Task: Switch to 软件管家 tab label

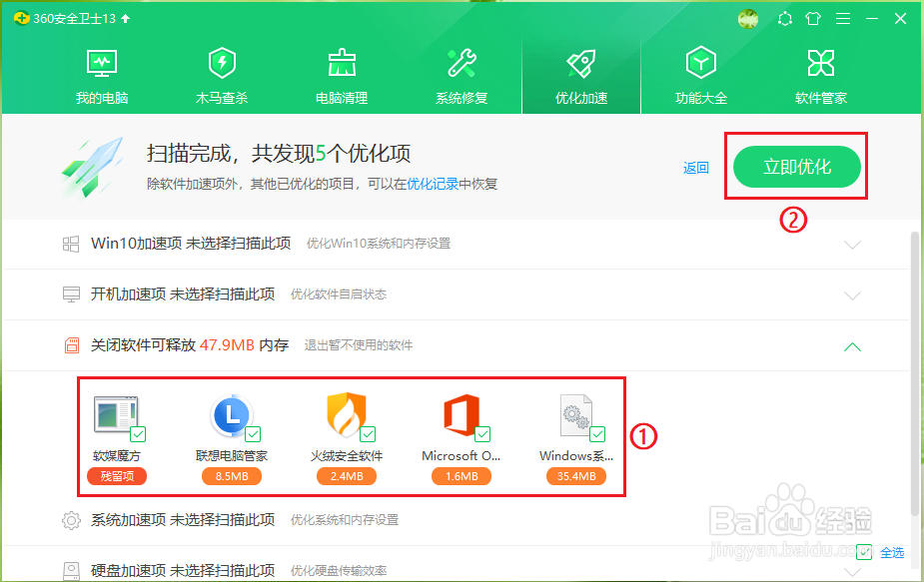Action: coord(821,98)
